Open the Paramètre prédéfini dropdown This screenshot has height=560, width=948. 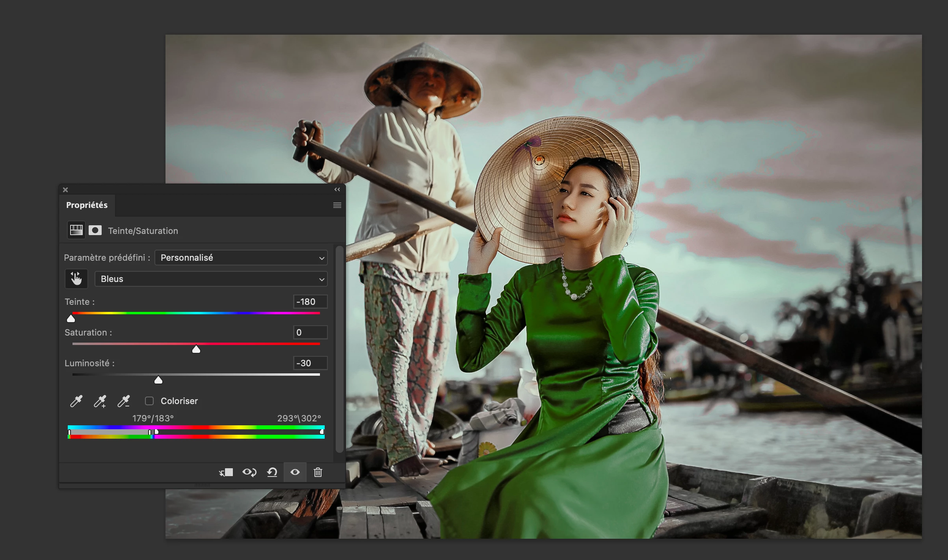[x=241, y=258]
